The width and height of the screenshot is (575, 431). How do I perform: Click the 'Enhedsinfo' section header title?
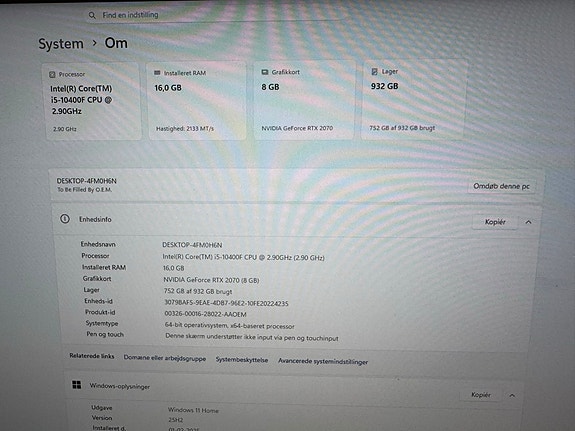coord(95,219)
